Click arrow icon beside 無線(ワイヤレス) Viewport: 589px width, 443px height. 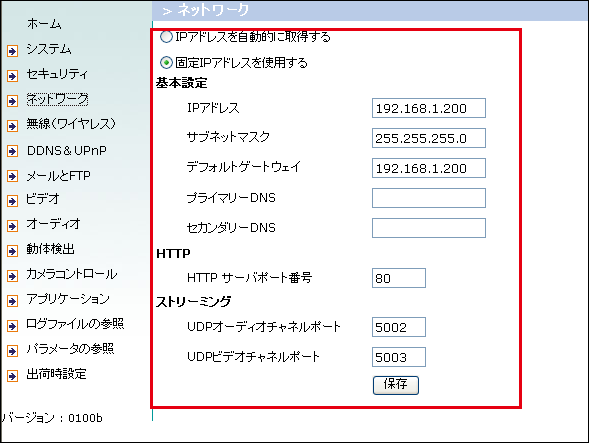click(x=12, y=126)
